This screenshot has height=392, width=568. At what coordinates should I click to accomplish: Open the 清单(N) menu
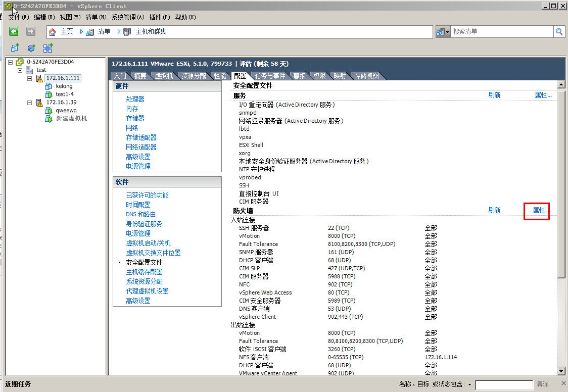[96, 17]
